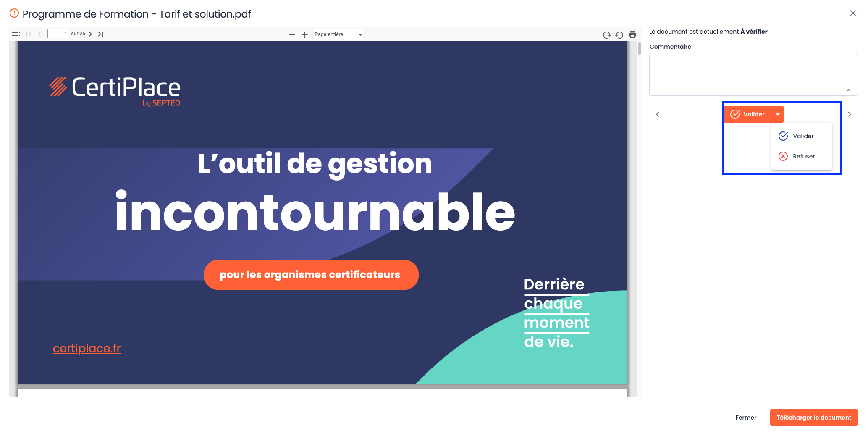Click the Fermer button
This screenshot has height=436, width=868.
(x=746, y=418)
